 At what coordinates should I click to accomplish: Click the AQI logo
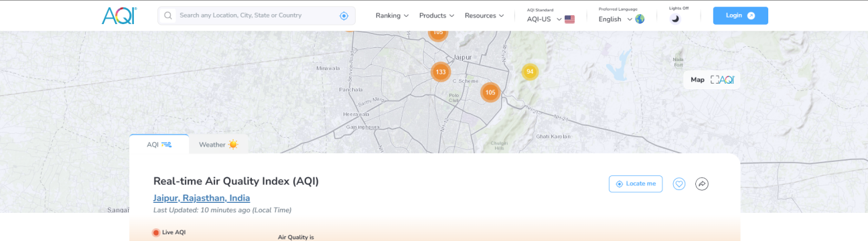coord(120,15)
